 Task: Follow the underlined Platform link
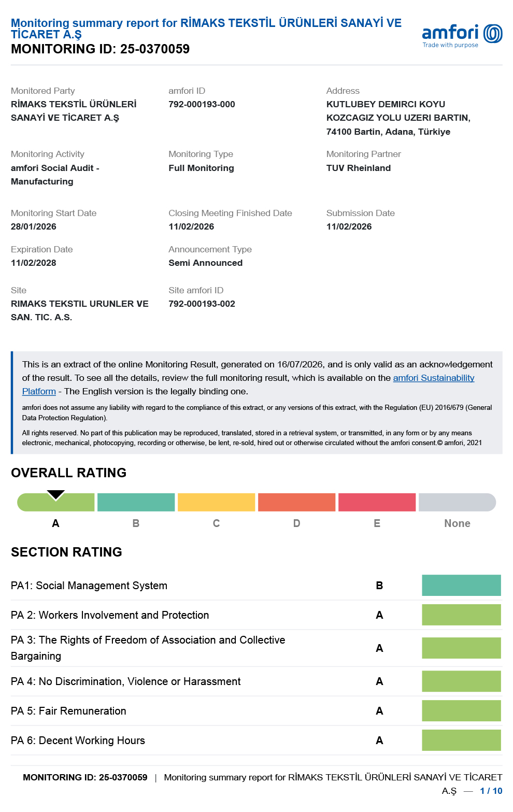pyautogui.click(x=39, y=391)
